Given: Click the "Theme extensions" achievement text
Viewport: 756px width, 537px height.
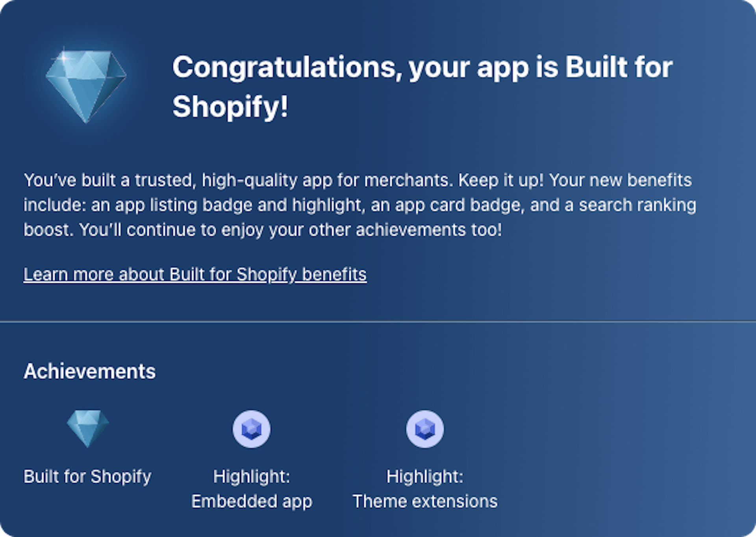Looking at the screenshot, I should click(x=425, y=502).
